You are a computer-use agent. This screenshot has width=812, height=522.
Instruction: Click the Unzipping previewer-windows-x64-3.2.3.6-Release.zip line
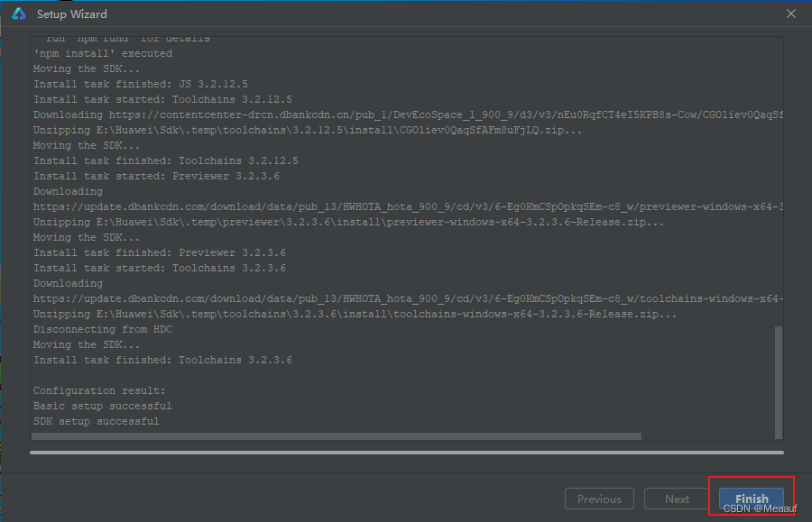point(348,222)
